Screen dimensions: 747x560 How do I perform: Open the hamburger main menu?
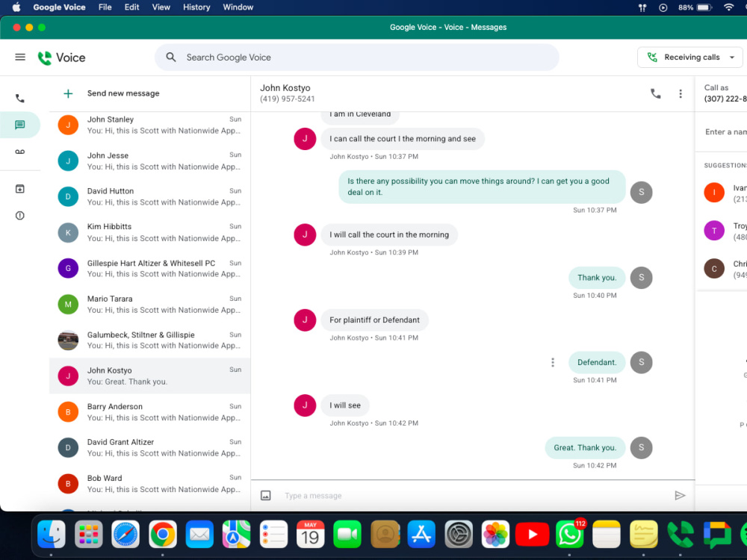(x=20, y=57)
